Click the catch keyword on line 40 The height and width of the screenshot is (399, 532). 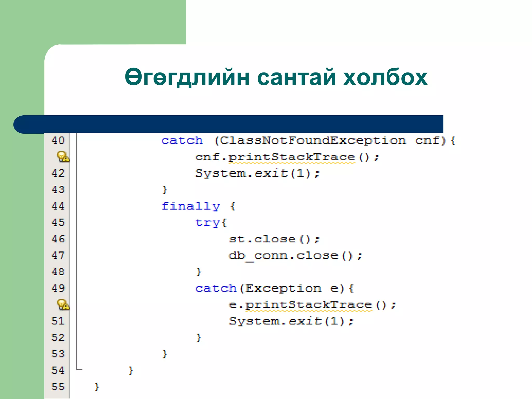182,141
